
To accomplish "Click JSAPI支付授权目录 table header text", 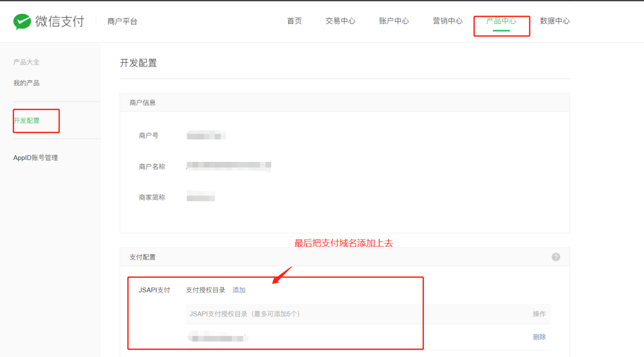I will pyautogui.click(x=245, y=314).
